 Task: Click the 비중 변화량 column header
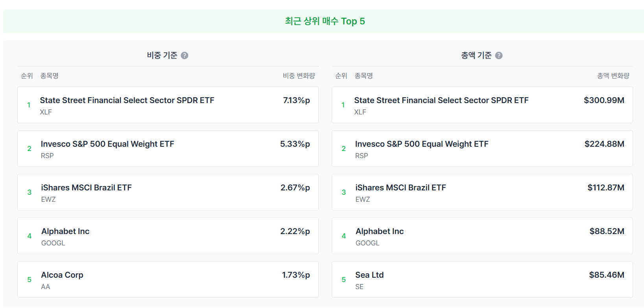click(x=299, y=76)
